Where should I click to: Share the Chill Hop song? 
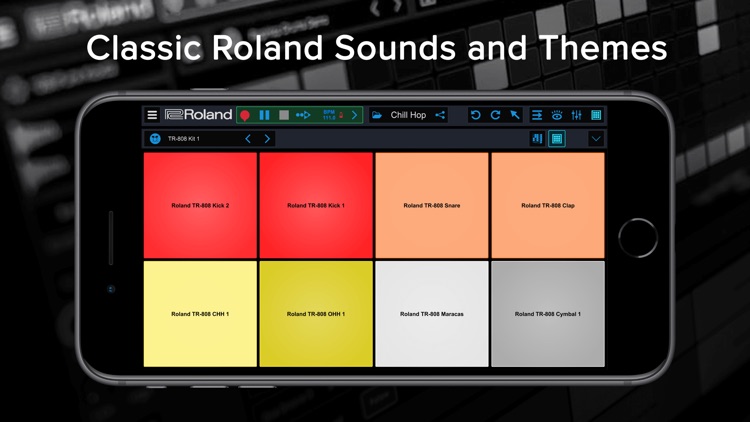point(440,115)
